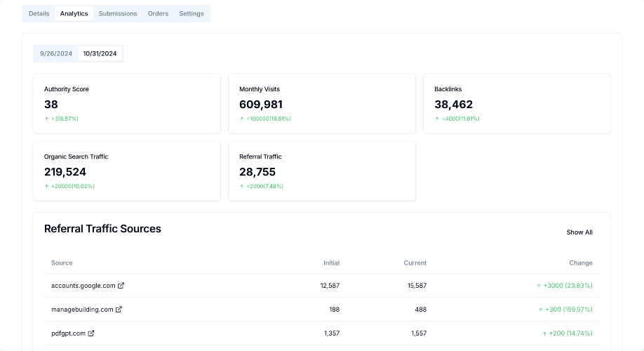The height and width of the screenshot is (351, 644).
Task: Open the Settings tab
Action: pos(192,13)
